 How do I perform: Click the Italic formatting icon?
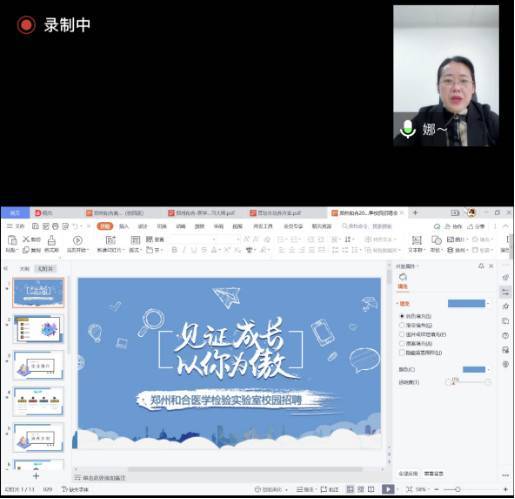184,250
